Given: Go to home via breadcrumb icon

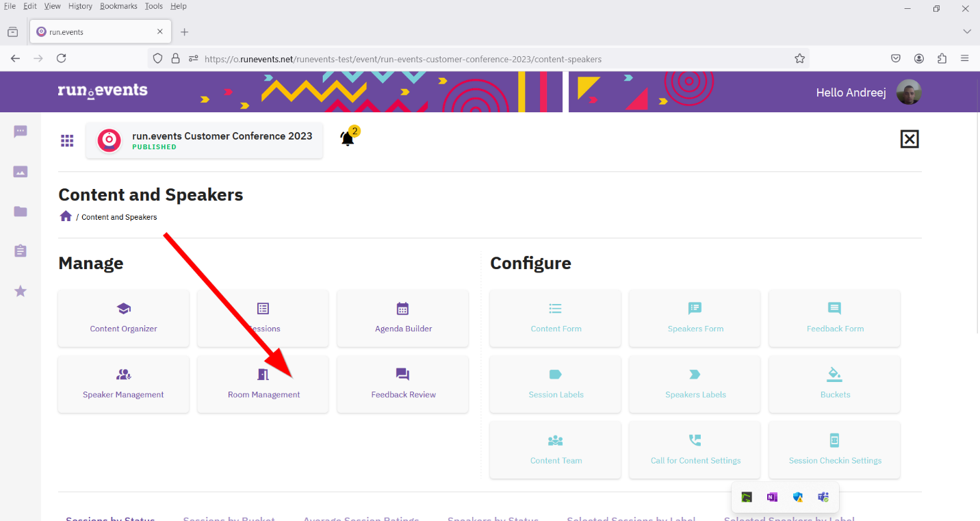Looking at the screenshot, I should pos(66,216).
